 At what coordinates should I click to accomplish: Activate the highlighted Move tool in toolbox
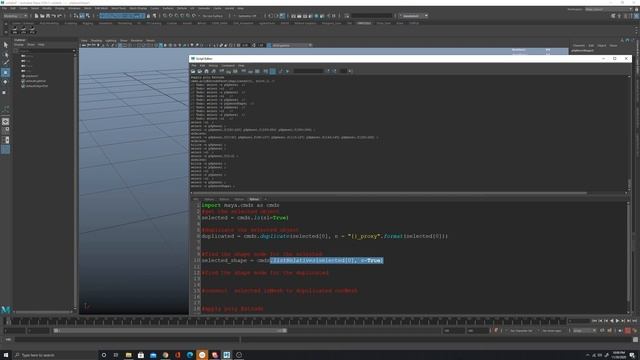[6, 73]
